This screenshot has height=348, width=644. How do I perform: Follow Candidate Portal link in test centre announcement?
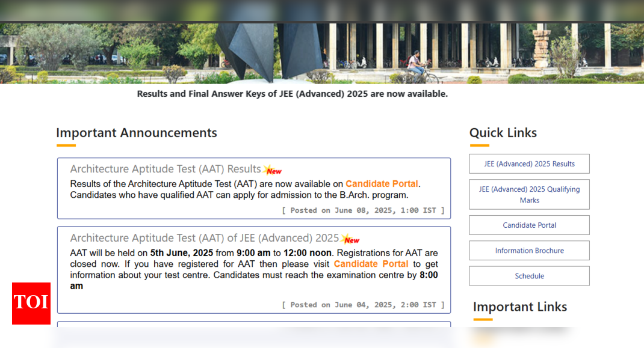[371, 264]
